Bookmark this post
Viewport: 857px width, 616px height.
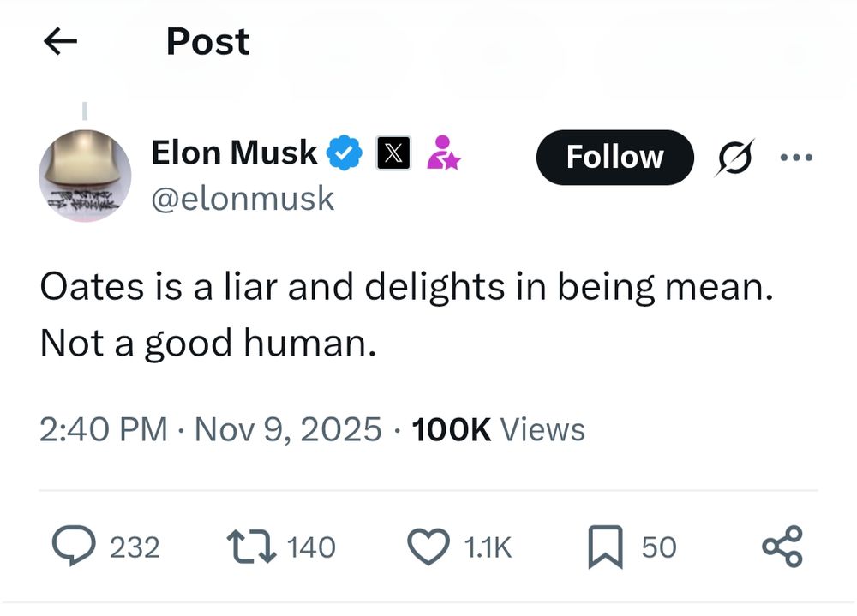606,547
